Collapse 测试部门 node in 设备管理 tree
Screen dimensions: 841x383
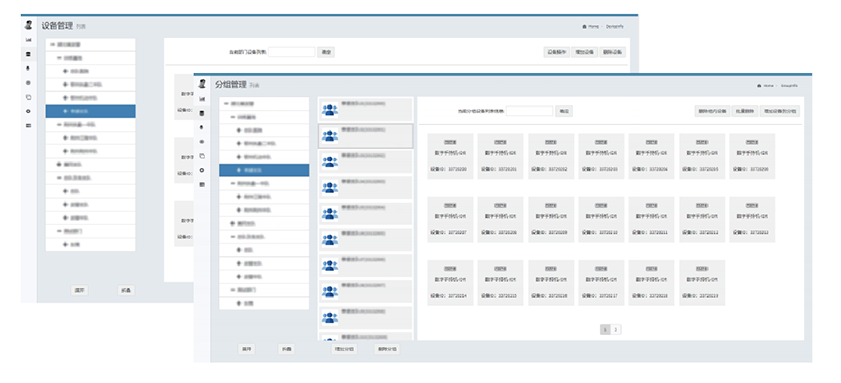coord(59,231)
